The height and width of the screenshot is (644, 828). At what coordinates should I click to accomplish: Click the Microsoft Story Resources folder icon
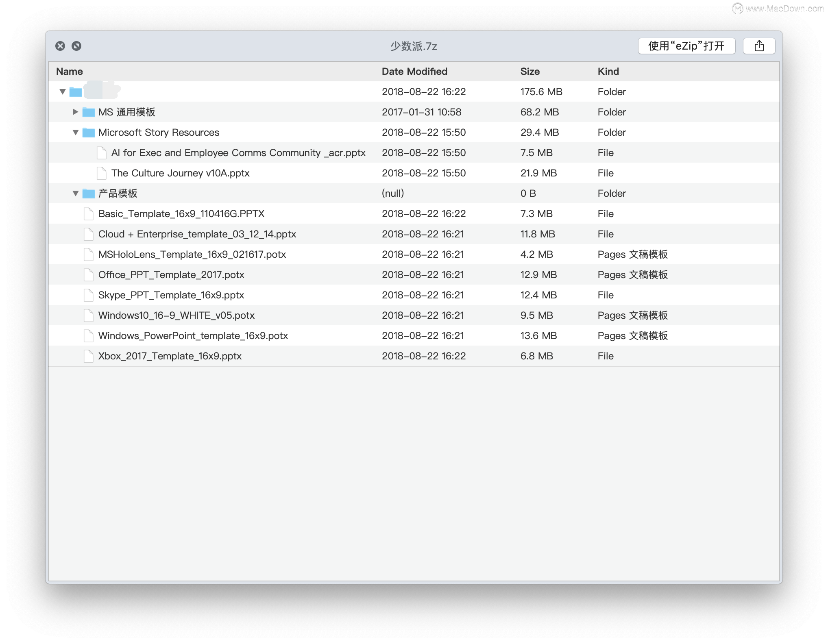tap(89, 133)
